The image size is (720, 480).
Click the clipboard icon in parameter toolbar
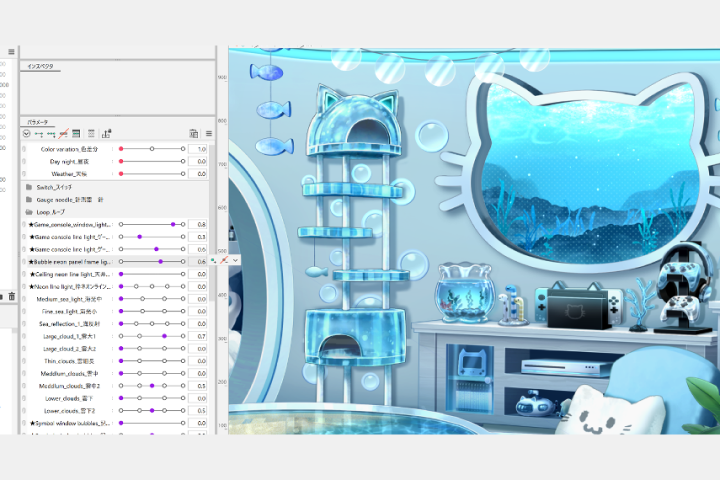coord(194,134)
